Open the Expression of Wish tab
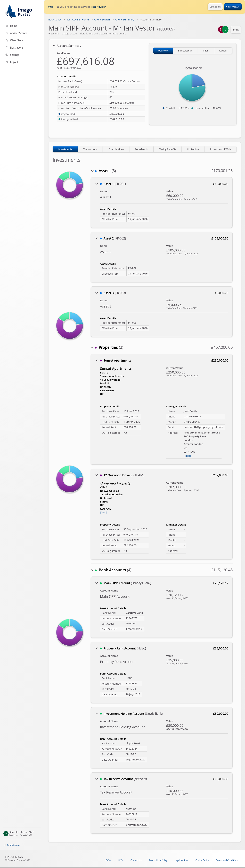 pos(220,149)
